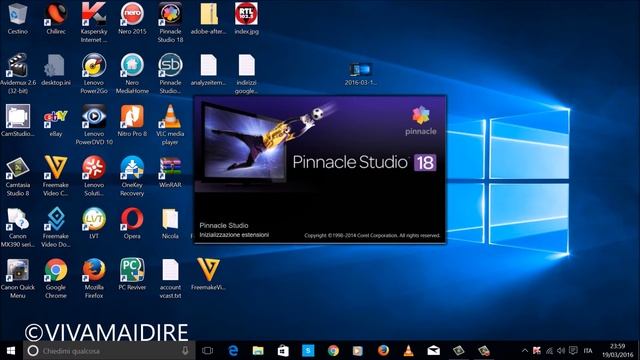Launch VLC media player desktop icon

170,125
